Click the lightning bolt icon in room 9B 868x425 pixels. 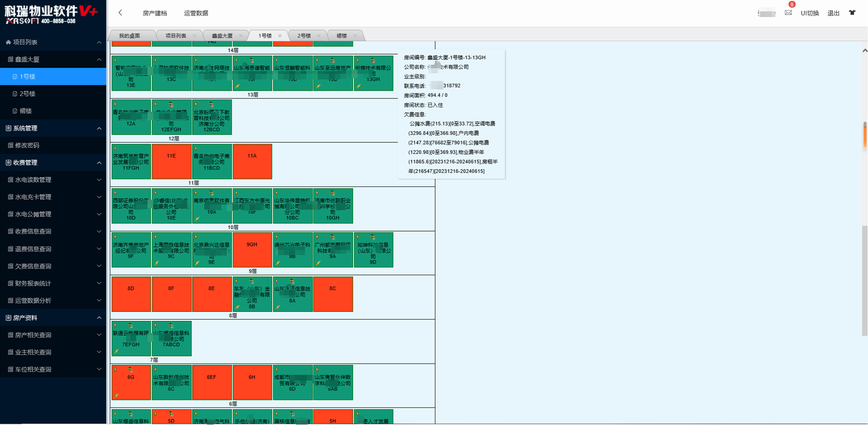(278, 263)
